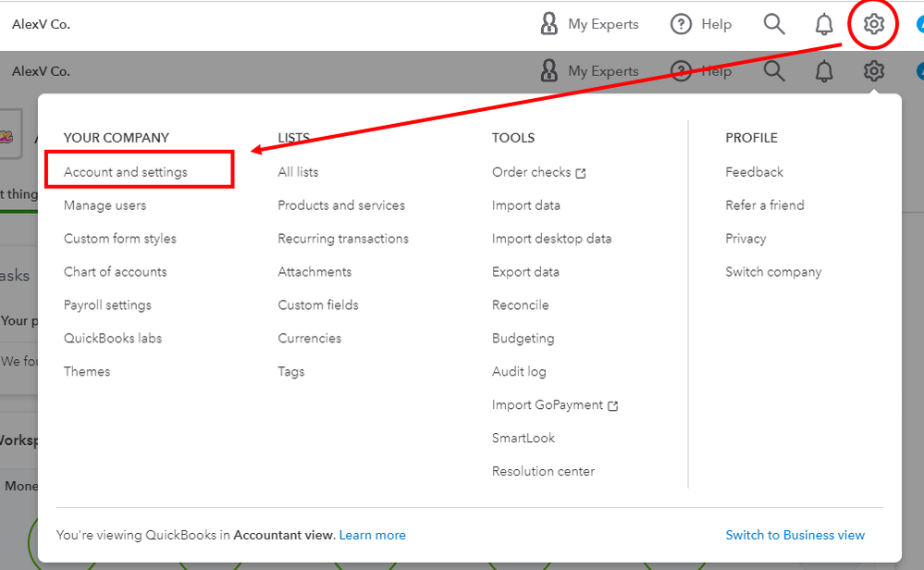Click YOUR COMPANY heading
The width and height of the screenshot is (924, 570).
[x=117, y=138]
